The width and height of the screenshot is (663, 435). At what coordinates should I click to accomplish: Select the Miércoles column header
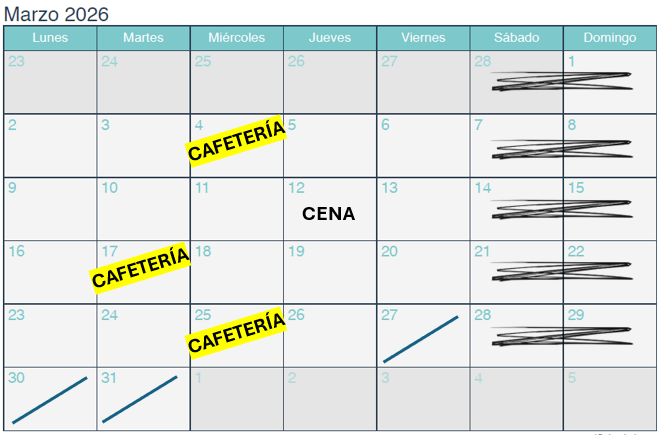pyautogui.click(x=237, y=38)
